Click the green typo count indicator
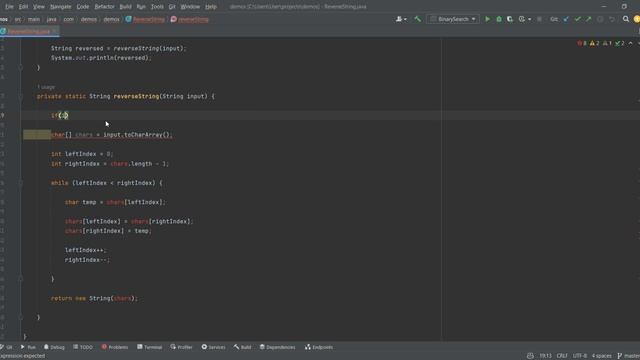Image resolution: width=640 pixels, height=360 pixels. coord(620,43)
